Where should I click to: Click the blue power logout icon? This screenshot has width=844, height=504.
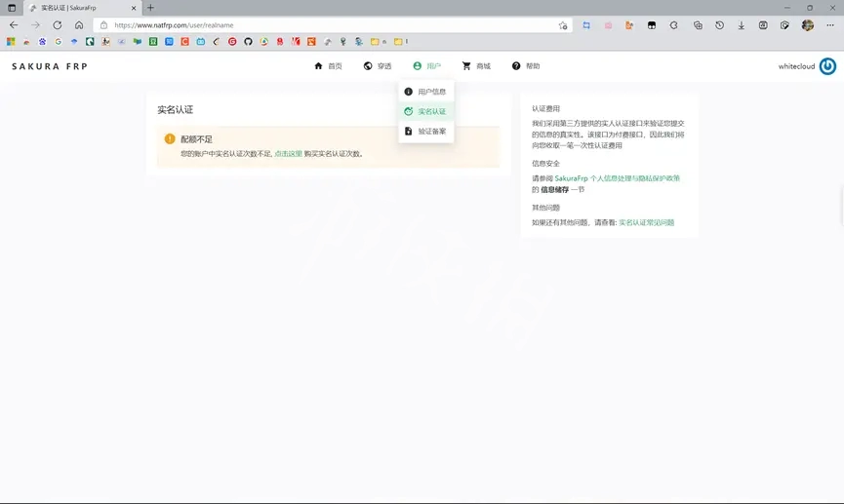pos(827,66)
